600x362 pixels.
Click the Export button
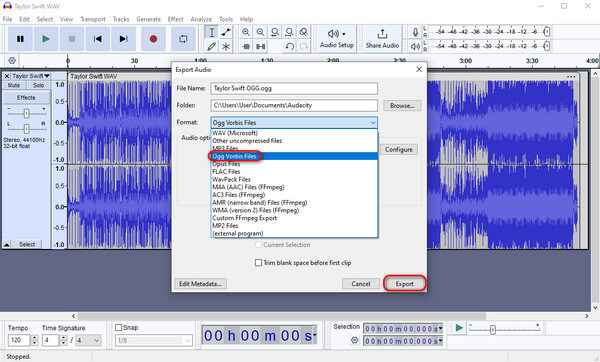coord(404,284)
